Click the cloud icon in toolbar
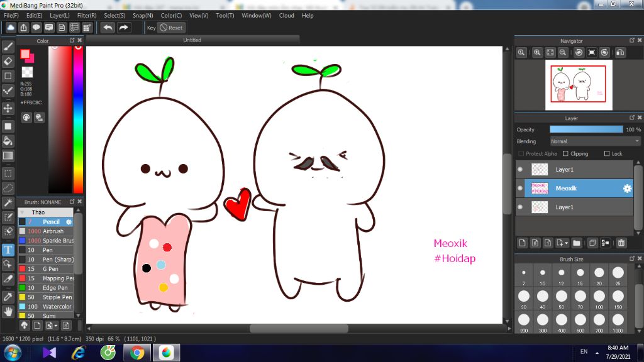 pyautogui.click(x=11, y=28)
